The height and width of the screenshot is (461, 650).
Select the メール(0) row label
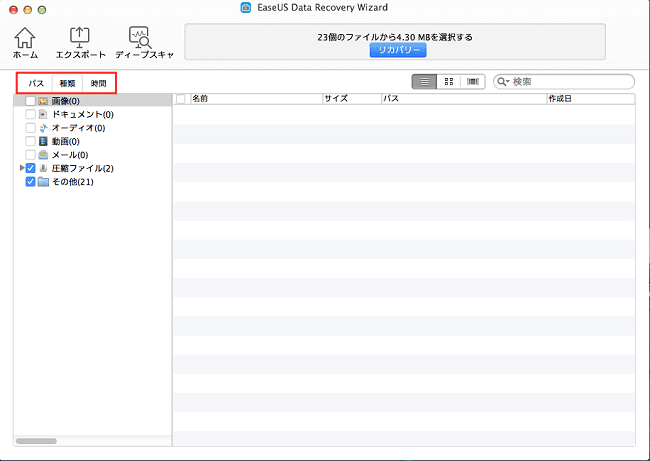70,155
